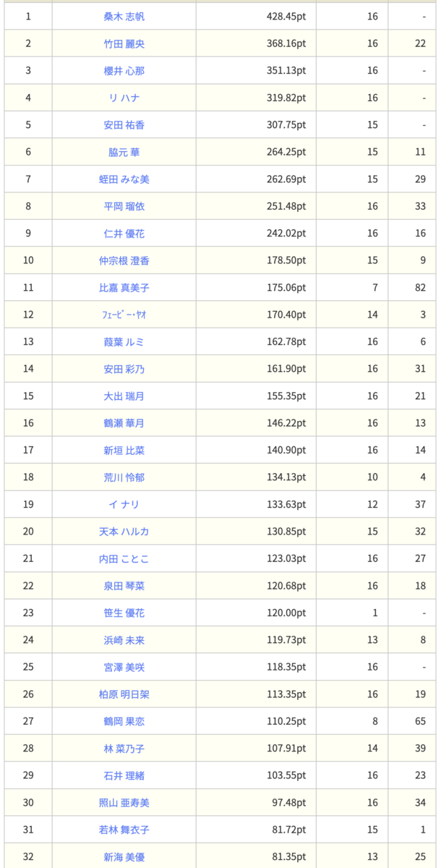Open the link 平岡 瑠依
Screen dimensions: 441x868
click(x=124, y=206)
